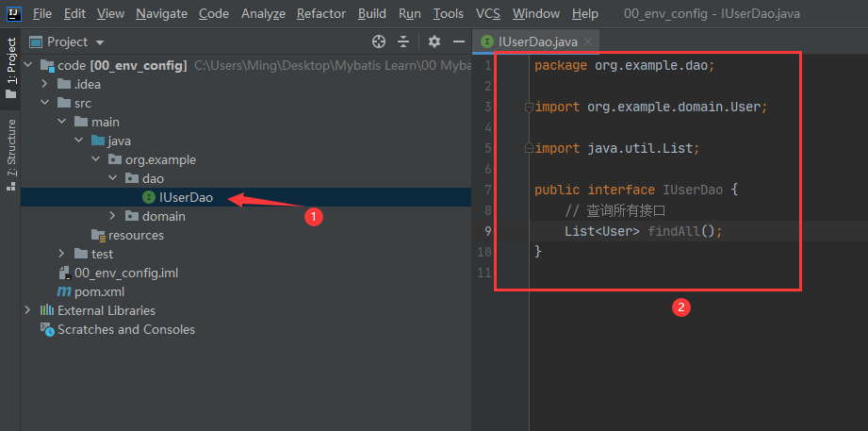This screenshot has width=868, height=431.
Task: Open the Navigate menu
Action: 162,13
